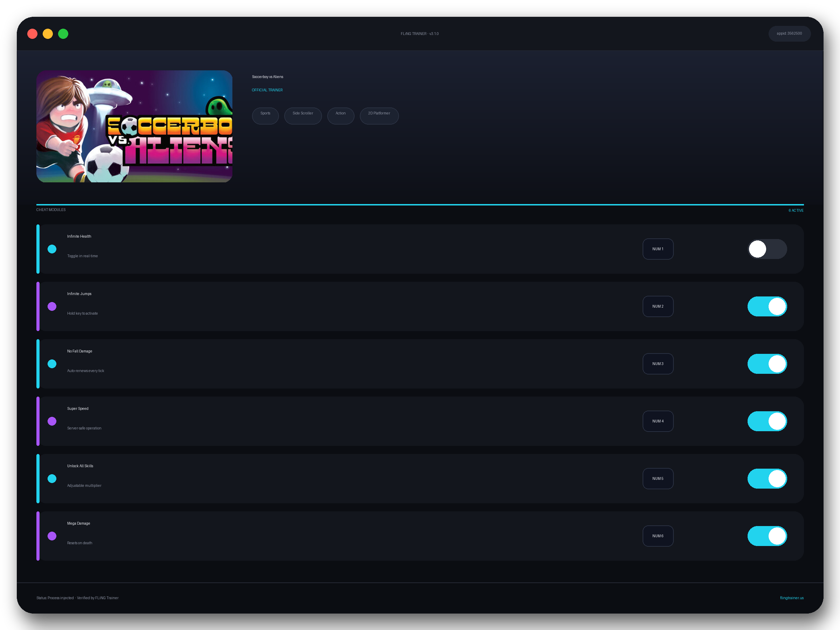The image size is (840, 630).
Task: Click the Mega Damage module name
Action: (79, 523)
